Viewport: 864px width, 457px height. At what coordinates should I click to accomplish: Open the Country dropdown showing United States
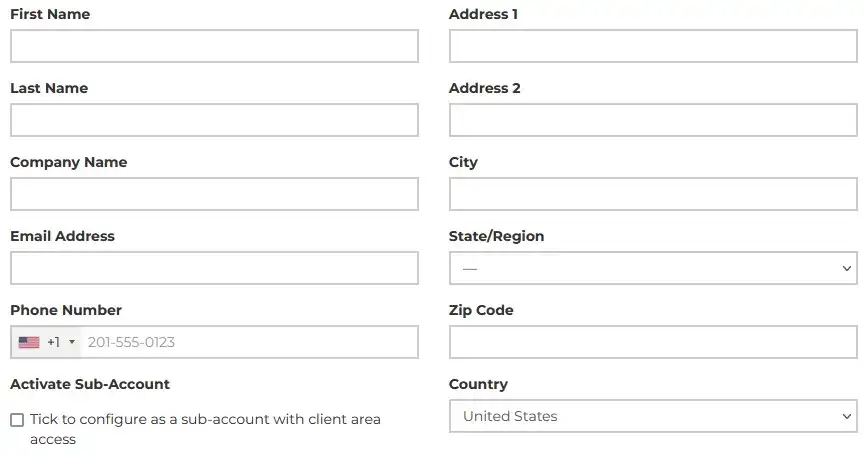pos(653,416)
